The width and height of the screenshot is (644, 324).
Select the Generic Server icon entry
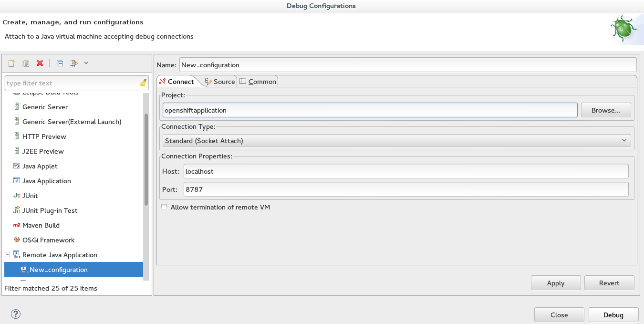[17, 107]
